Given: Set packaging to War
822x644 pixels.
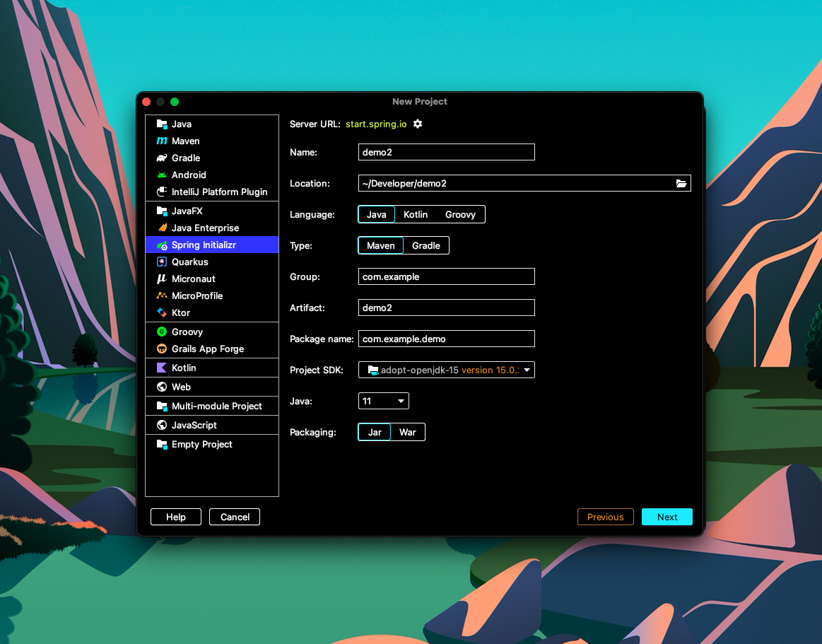Looking at the screenshot, I should click(408, 433).
